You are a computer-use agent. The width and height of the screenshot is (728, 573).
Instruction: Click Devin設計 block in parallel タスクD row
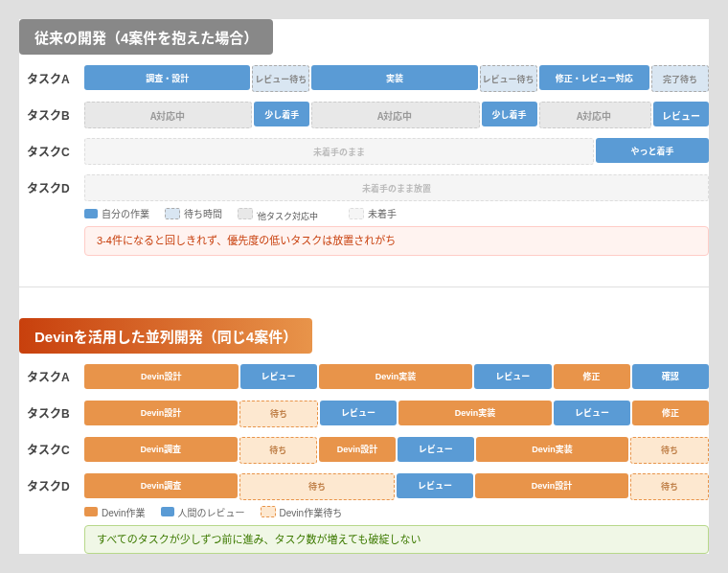click(x=552, y=486)
